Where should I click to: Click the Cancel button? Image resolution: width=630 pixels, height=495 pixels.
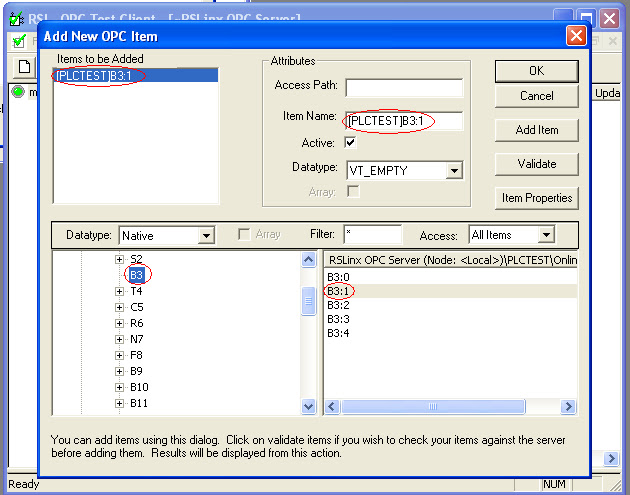pyautogui.click(x=536, y=96)
